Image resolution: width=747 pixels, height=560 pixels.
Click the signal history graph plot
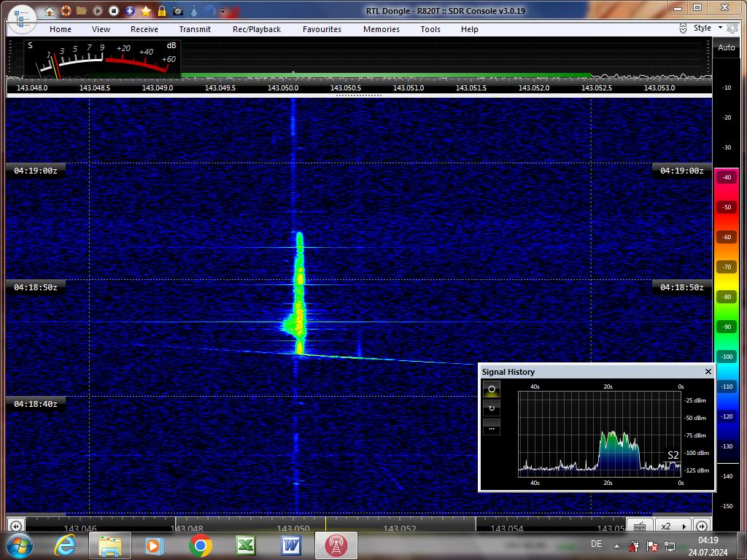(x=600, y=434)
